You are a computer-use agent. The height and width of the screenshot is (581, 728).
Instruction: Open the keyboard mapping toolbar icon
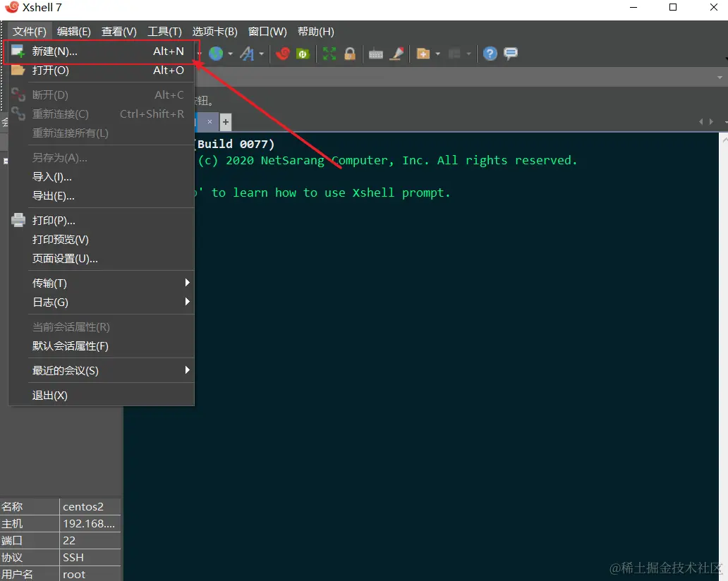[375, 54]
